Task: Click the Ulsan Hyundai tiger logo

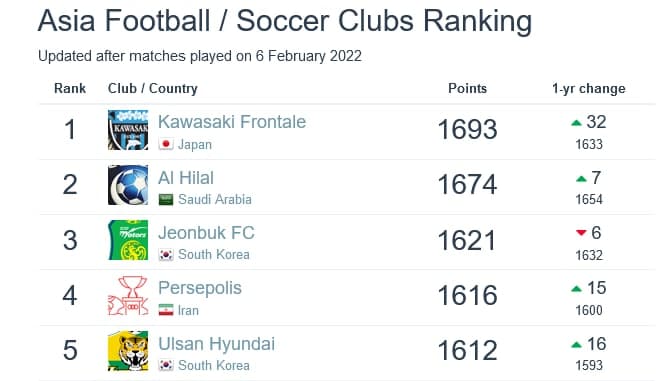Action: tap(128, 351)
